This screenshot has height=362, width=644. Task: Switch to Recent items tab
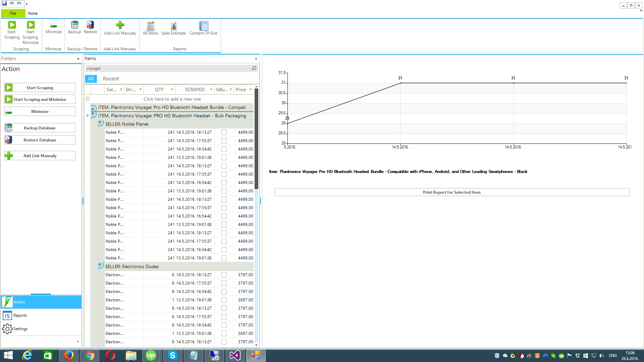click(x=111, y=79)
